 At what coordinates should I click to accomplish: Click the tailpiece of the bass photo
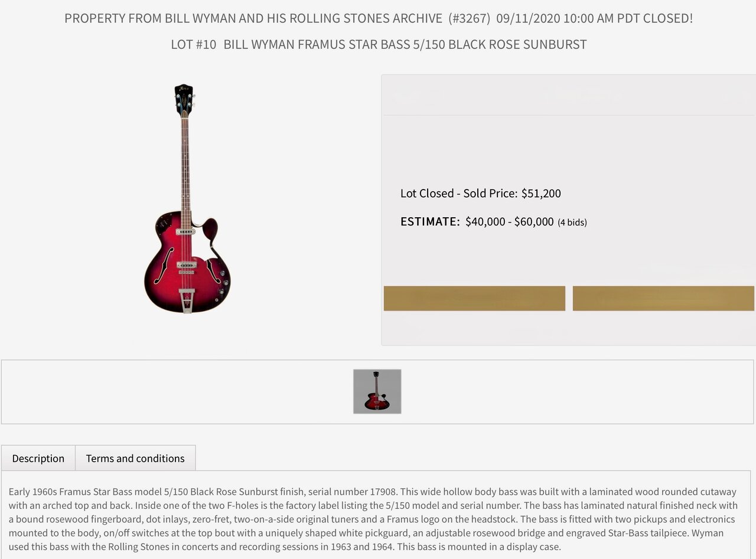pos(187,300)
